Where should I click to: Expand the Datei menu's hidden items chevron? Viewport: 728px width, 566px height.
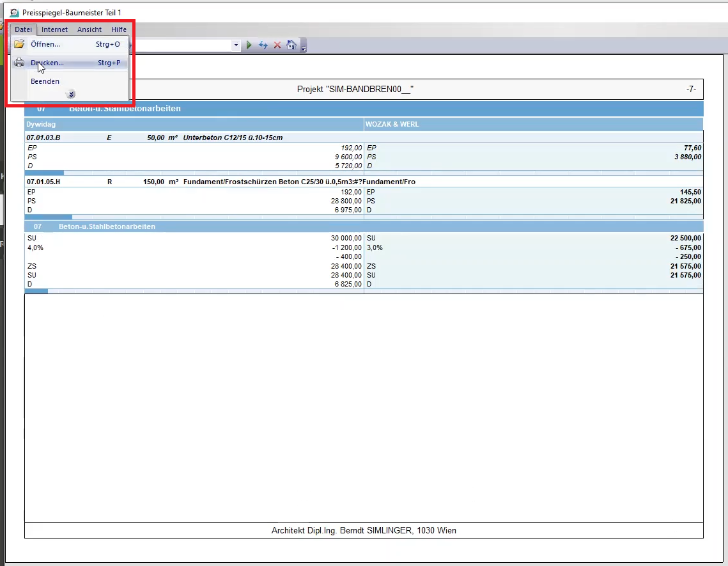pos(71,94)
